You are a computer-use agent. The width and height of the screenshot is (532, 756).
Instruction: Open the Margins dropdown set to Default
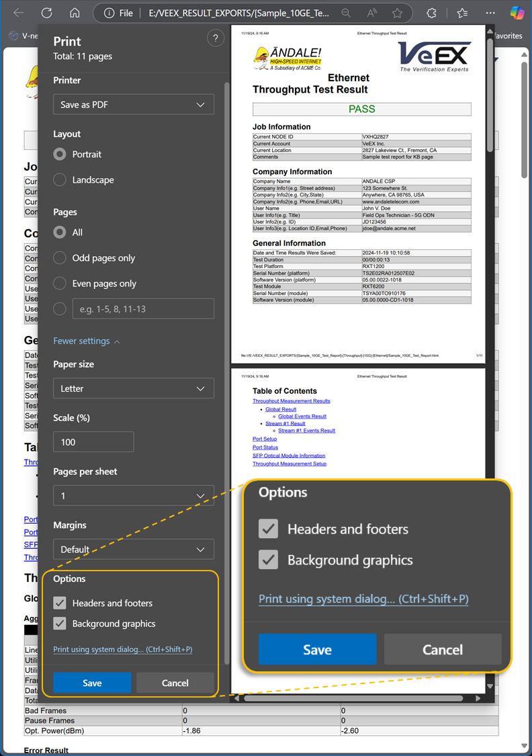134,549
